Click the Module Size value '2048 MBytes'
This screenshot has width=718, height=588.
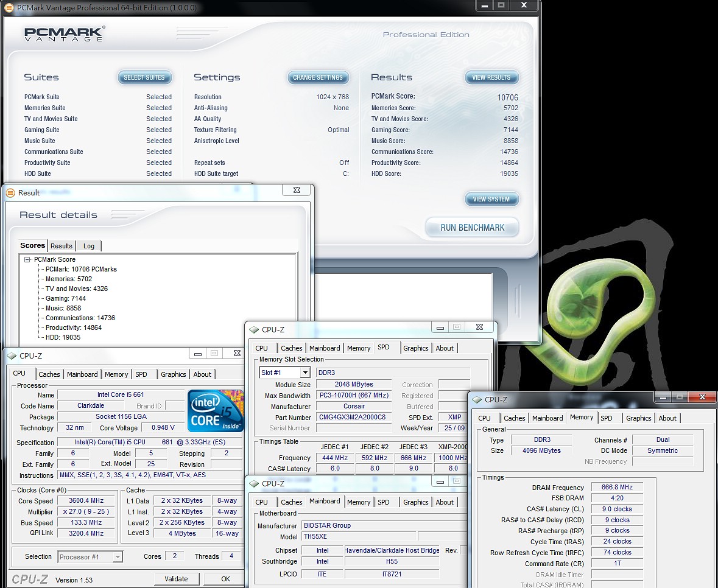pos(354,384)
